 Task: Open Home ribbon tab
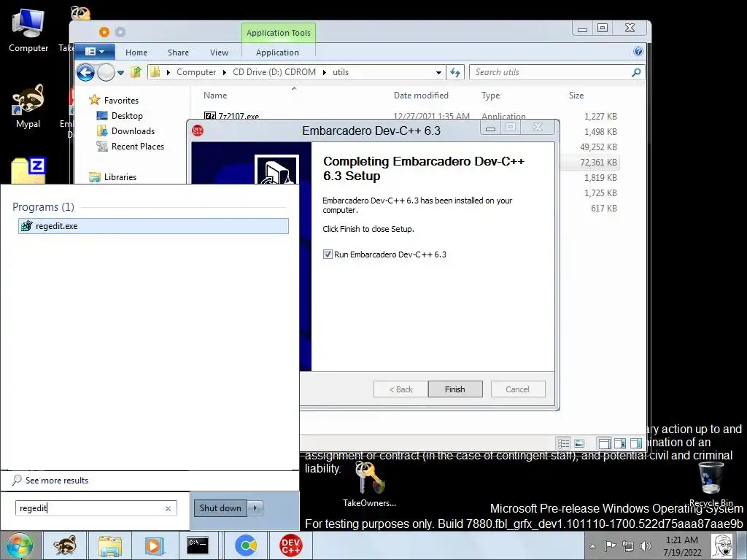point(136,52)
